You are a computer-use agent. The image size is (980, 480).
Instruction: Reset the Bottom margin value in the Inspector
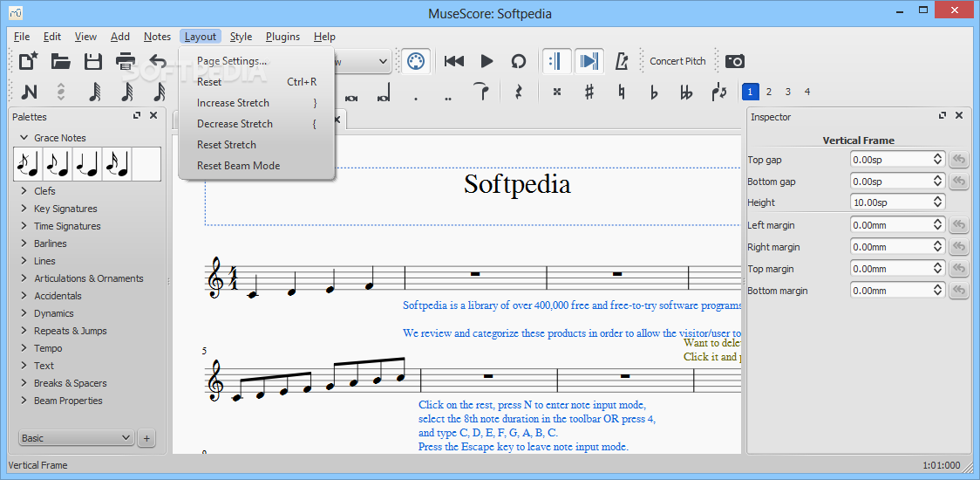[x=959, y=291]
